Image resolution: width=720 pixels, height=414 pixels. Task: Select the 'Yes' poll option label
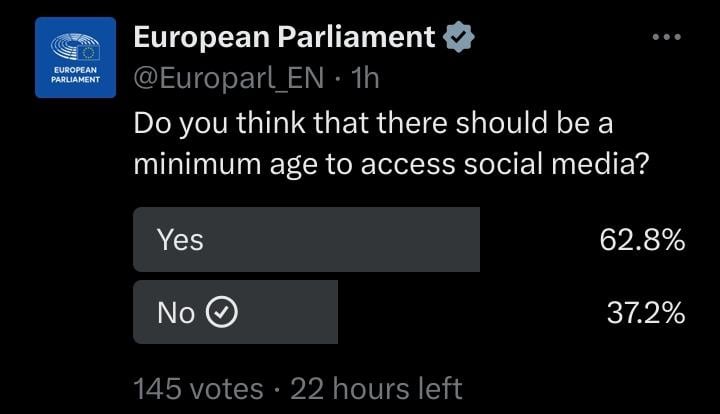point(180,240)
